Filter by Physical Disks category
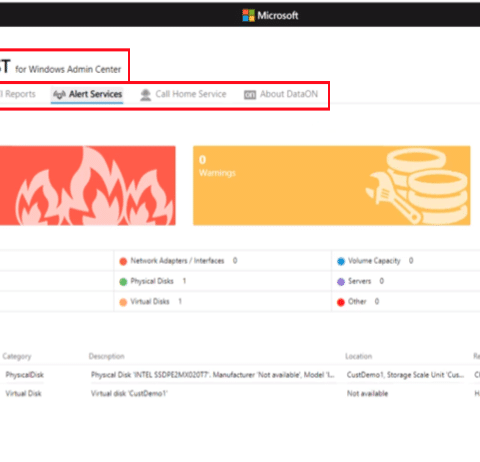The width and height of the screenshot is (480, 462). click(153, 281)
